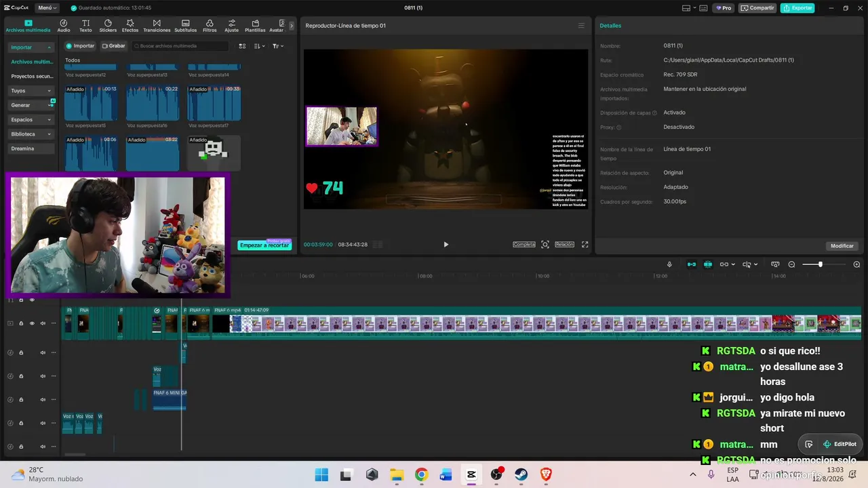Select Proyectos secundarios in the sidebar
This screenshot has width=868, height=488.
point(31,77)
